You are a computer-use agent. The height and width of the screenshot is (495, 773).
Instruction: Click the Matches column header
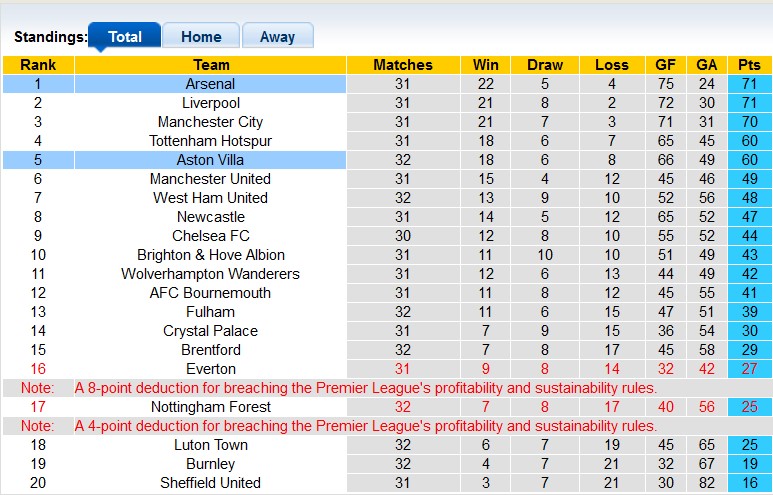403,65
